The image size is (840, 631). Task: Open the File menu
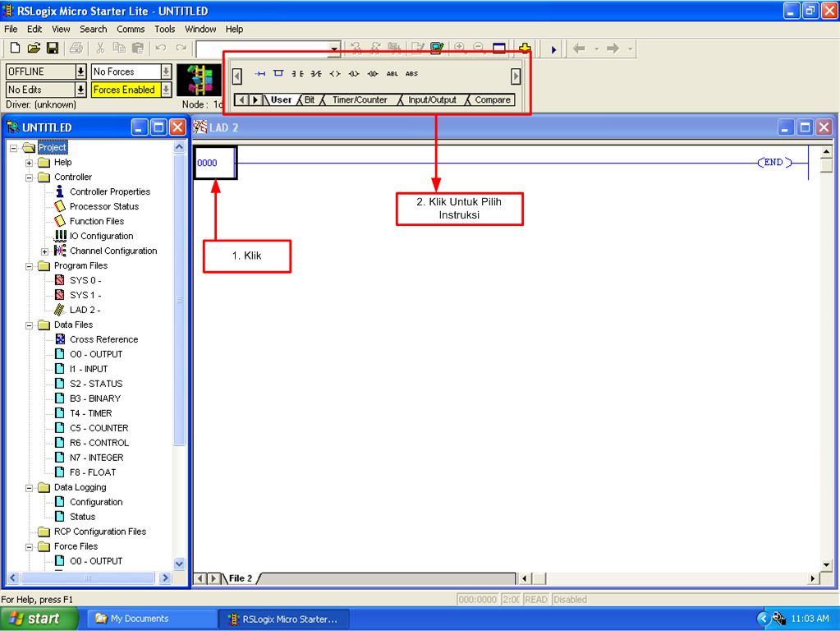pyautogui.click(x=11, y=29)
